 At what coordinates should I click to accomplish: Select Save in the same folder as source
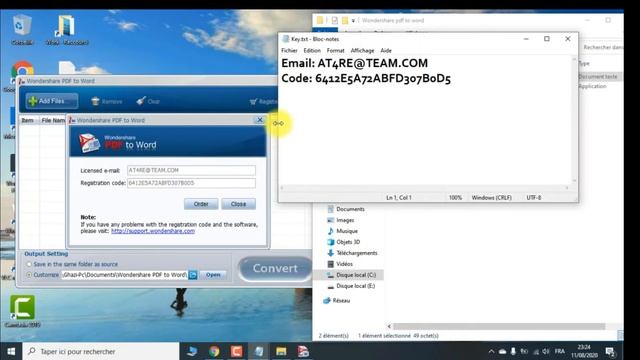(29, 264)
